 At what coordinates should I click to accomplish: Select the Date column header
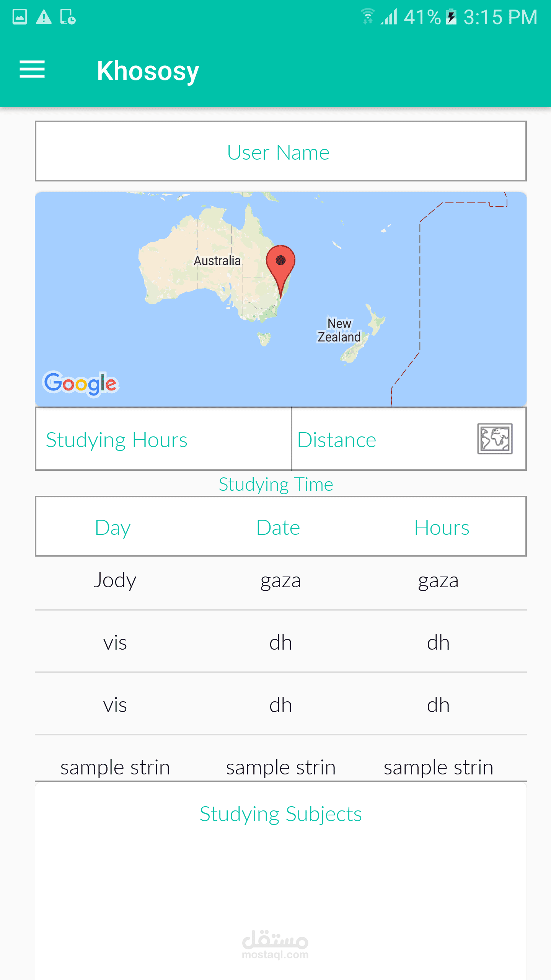tap(278, 528)
